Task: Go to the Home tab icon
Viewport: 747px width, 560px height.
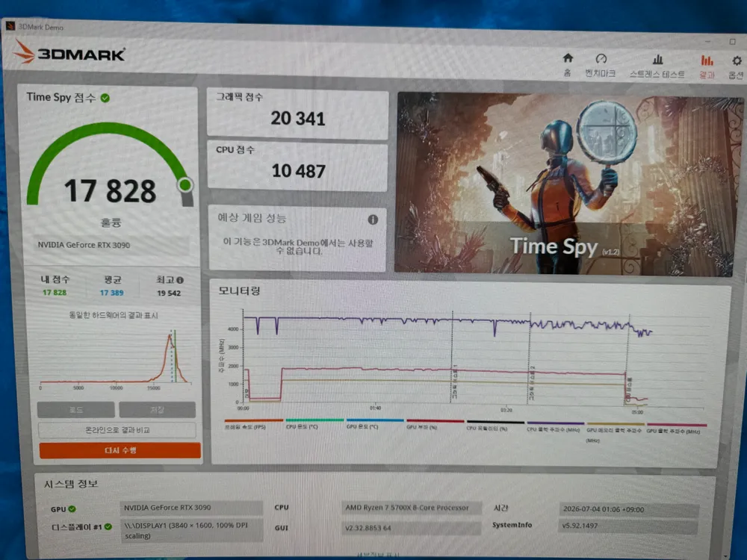Action: coord(568,58)
